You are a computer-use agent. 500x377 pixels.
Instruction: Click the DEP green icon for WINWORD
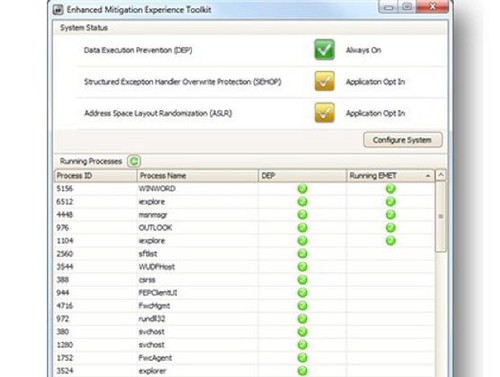pos(302,189)
